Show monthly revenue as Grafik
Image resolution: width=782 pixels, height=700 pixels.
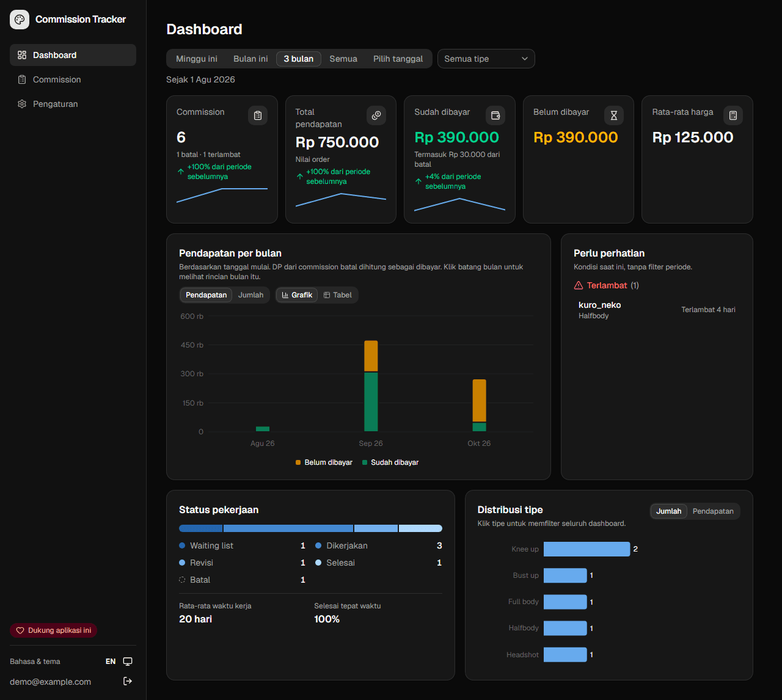[x=297, y=295]
